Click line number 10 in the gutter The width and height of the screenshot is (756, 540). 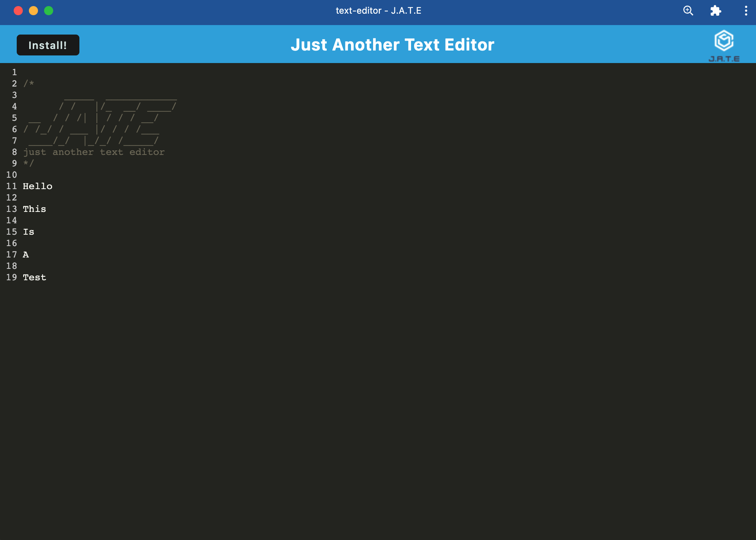pos(11,175)
